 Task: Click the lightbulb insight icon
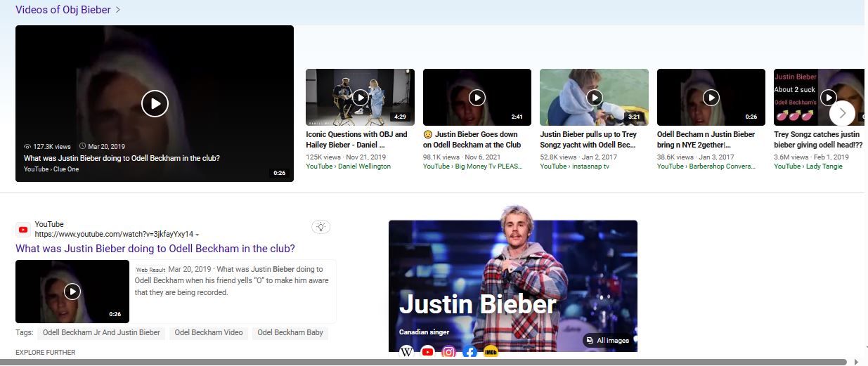[320, 226]
